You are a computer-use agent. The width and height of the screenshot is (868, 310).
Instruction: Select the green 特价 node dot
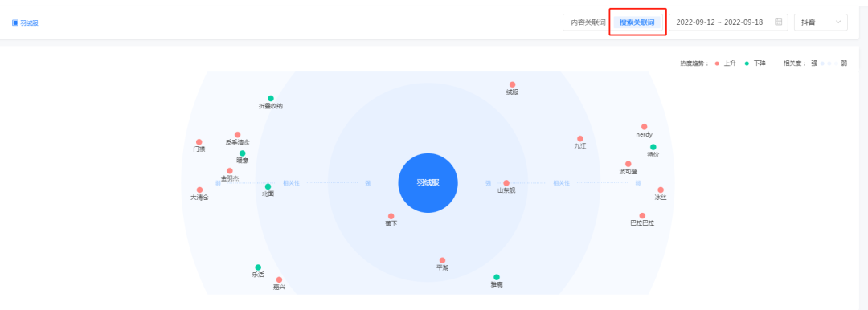tap(653, 147)
